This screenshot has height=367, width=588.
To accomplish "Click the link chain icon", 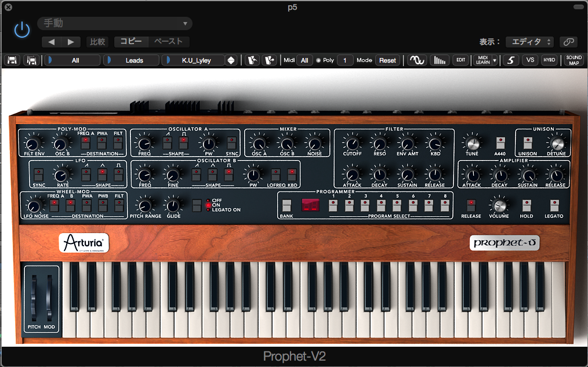I will coord(569,42).
